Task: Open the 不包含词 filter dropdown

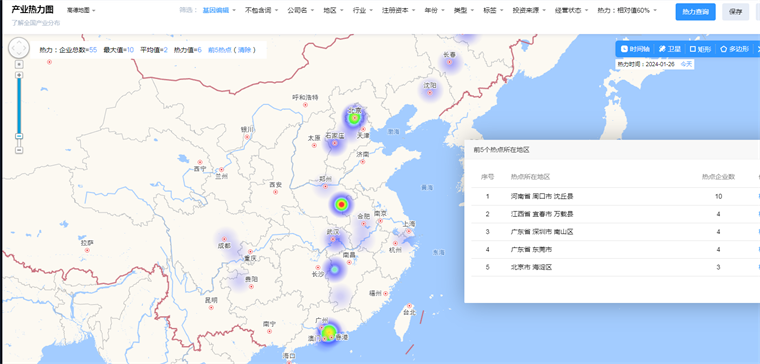Action: coord(261,10)
